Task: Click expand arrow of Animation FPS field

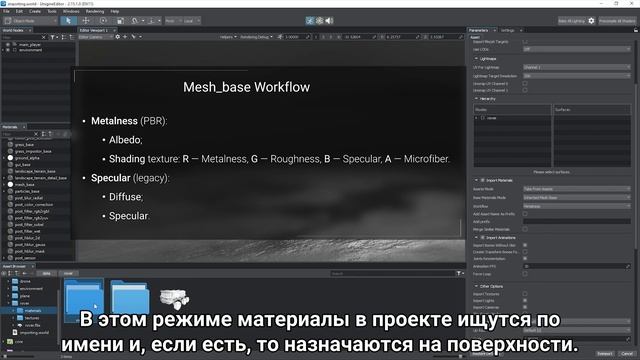Action: [628, 266]
